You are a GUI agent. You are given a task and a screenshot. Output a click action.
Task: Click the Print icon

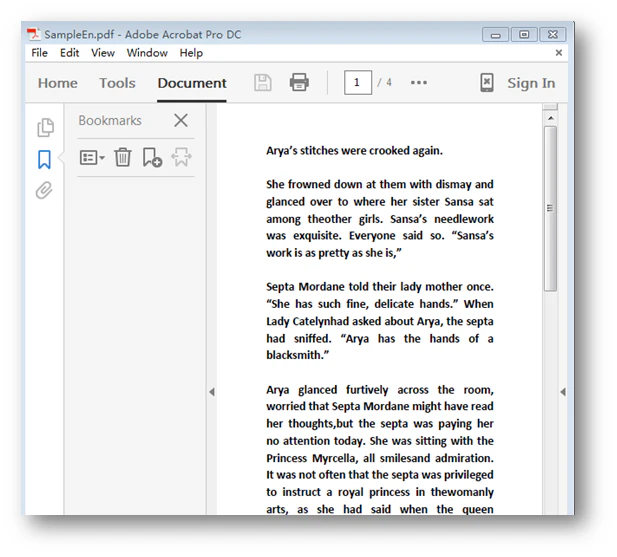tap(299, 82)
